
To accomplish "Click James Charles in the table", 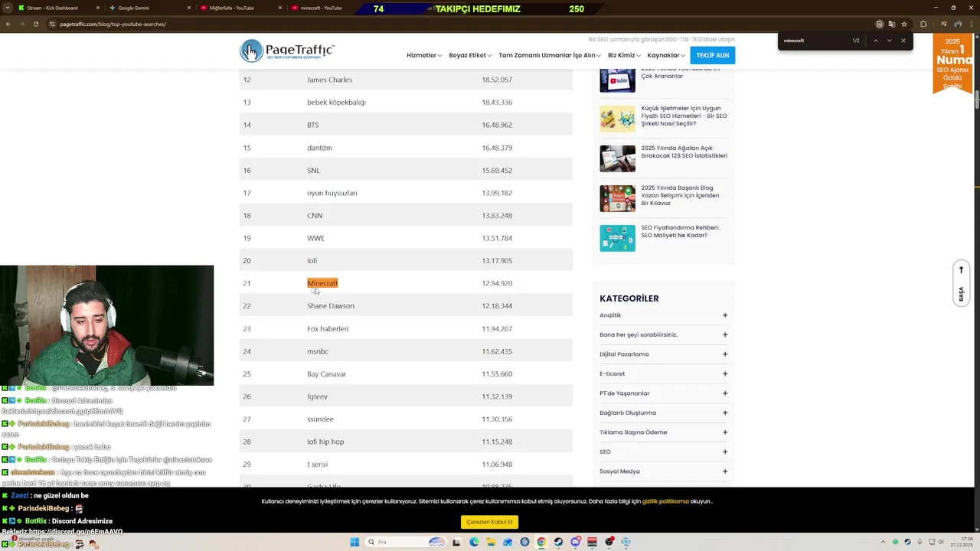I will [x=329, y=80].
